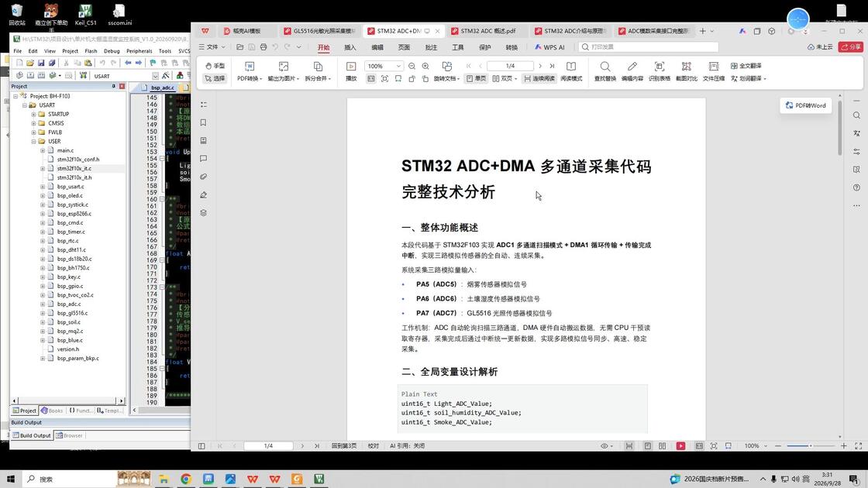Open 阅读模式 reading mode
The image size is (868, 488).
click(x=571, y=72)
